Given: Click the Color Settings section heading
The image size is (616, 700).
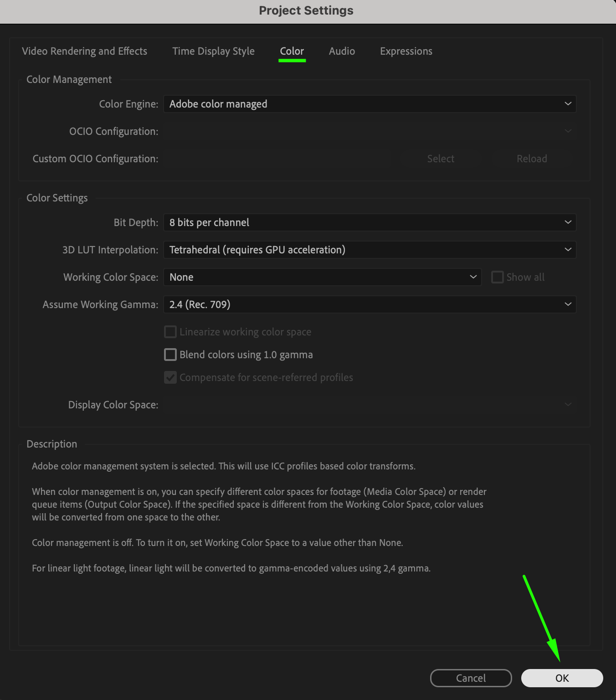Looking at the screenshot, I should (x=57, y=198).
